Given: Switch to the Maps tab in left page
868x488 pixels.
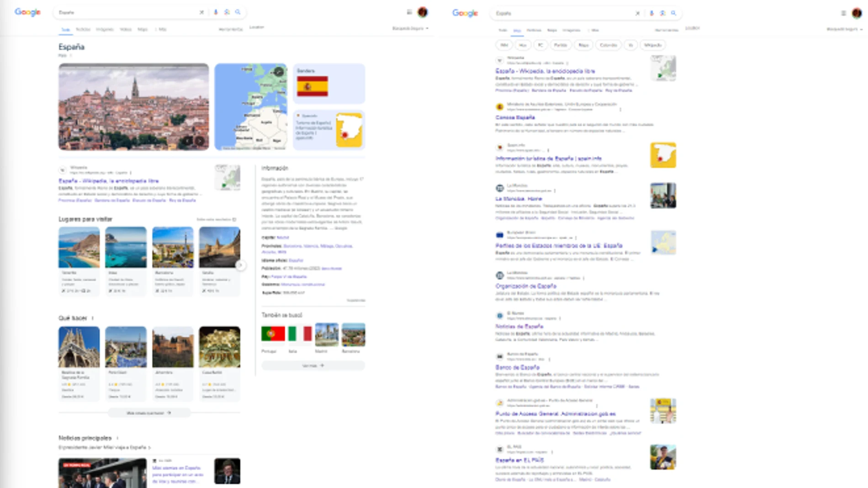Looking at the screenshot, I should pos(143,29).
